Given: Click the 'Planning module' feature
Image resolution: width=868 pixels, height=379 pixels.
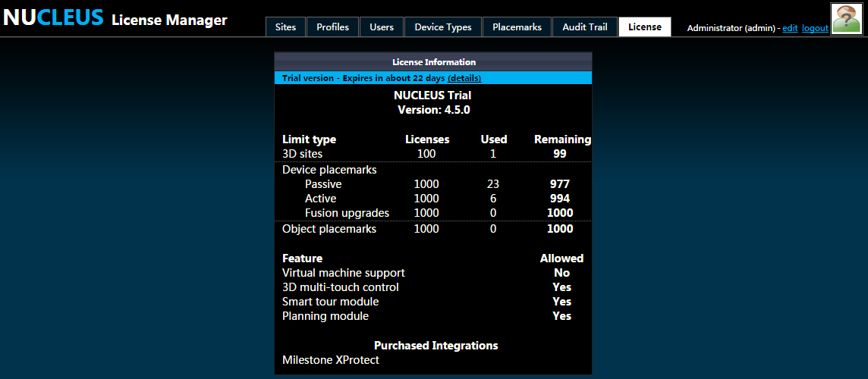Looking at the screenshot, I should (x=325, y=317).
